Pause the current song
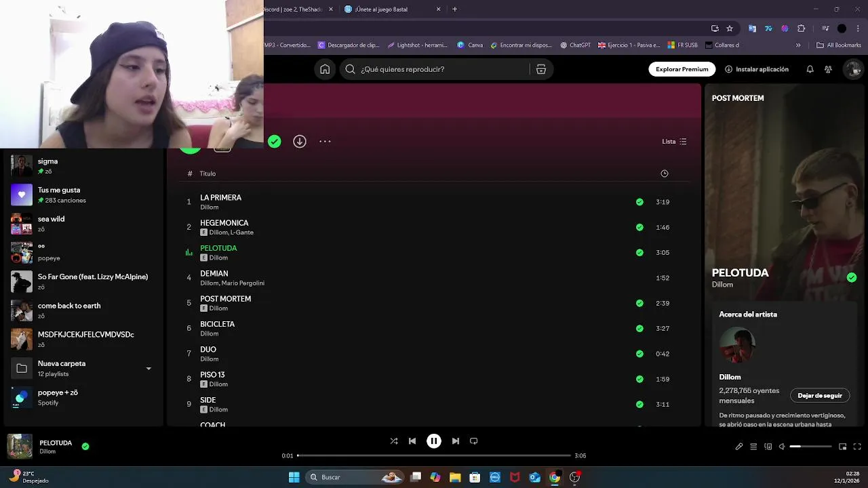The width and height of the screenshot is (868, 488). coord(434,441)
